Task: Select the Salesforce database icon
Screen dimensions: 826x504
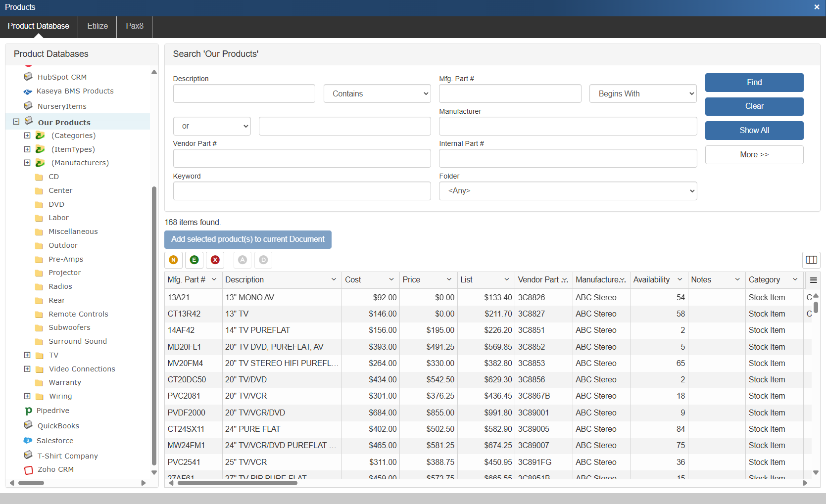Action: click(x=28, y=440)
